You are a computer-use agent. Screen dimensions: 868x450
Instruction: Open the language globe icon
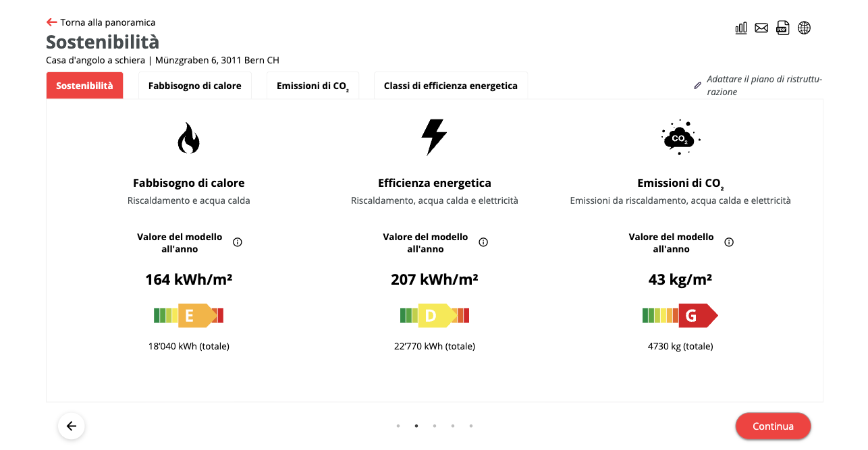804,28
